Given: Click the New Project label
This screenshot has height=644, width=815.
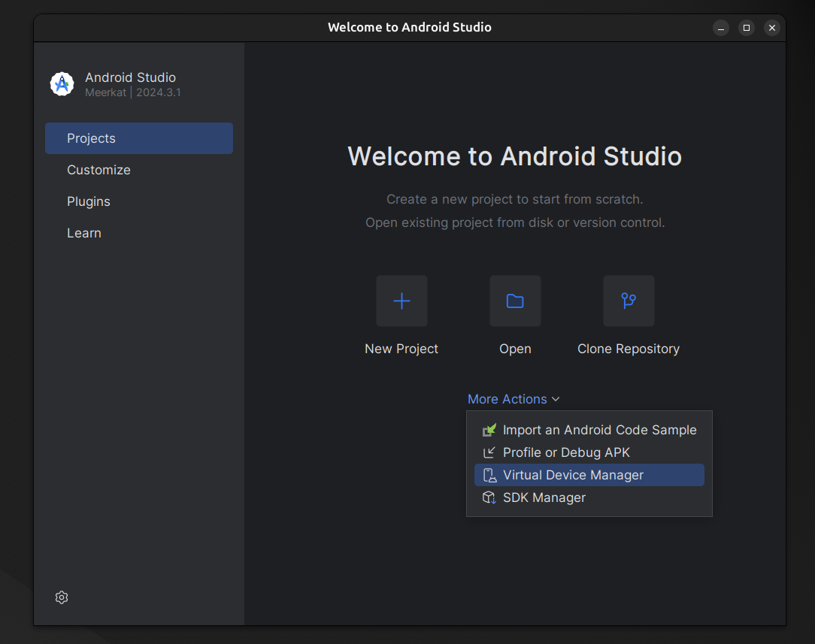Looking at the screenshot, I should point(401,349).
